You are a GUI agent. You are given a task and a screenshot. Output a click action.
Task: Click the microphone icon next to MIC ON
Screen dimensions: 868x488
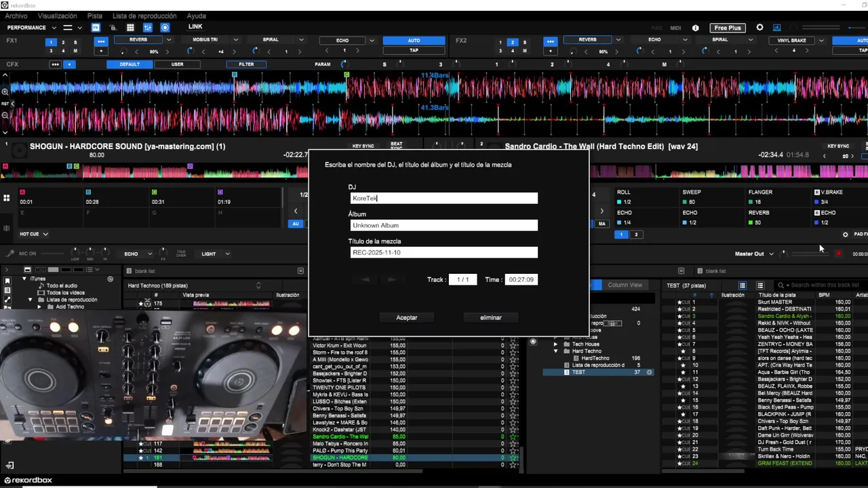9,253
